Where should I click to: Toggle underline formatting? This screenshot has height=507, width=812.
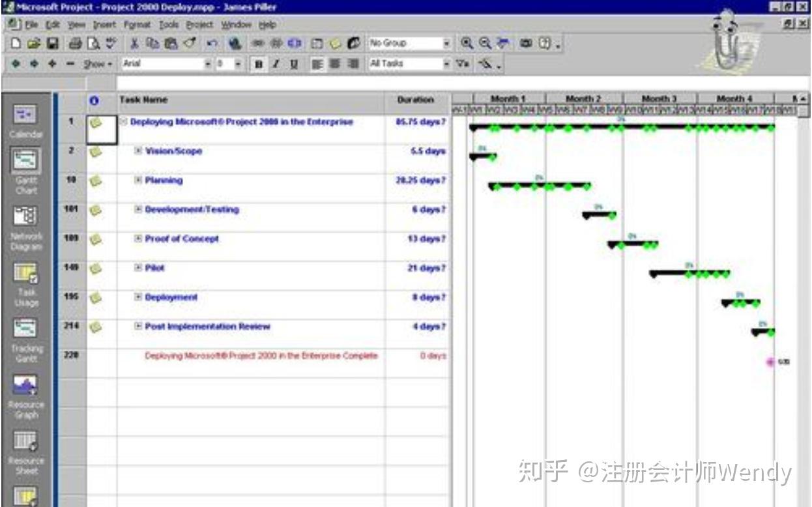click(x=294, y=64)
